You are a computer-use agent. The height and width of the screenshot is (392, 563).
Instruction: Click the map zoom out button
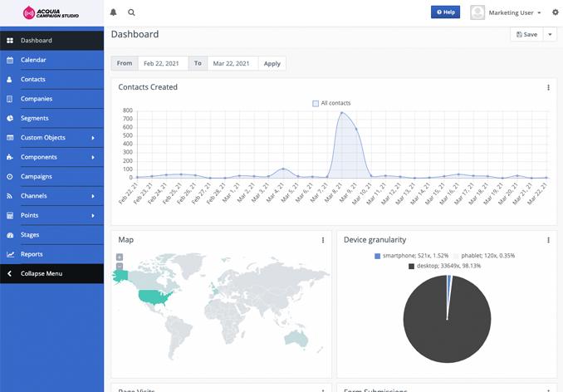tap(120, 266)
